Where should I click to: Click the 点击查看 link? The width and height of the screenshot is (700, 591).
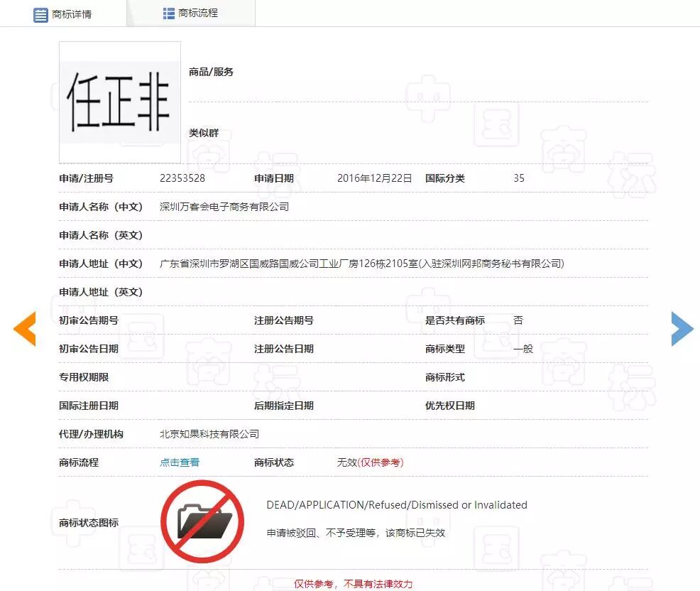[180, 462]
